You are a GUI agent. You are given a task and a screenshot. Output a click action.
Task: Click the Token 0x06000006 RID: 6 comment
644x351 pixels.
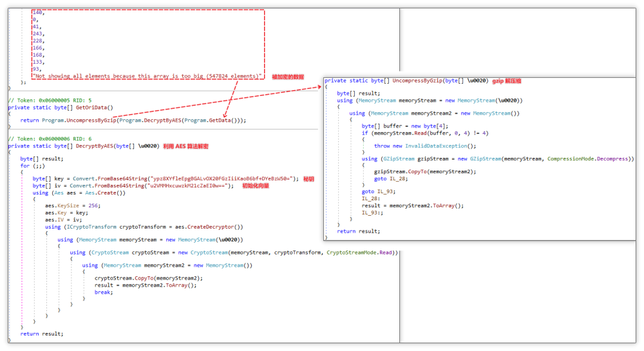click(50, 139)
